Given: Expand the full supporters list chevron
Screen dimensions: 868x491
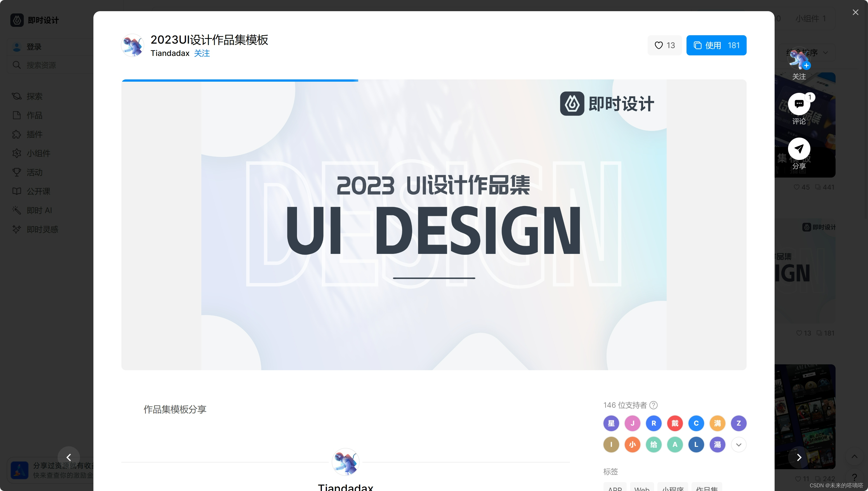Looking at the screenshot, I should point(739,445).
